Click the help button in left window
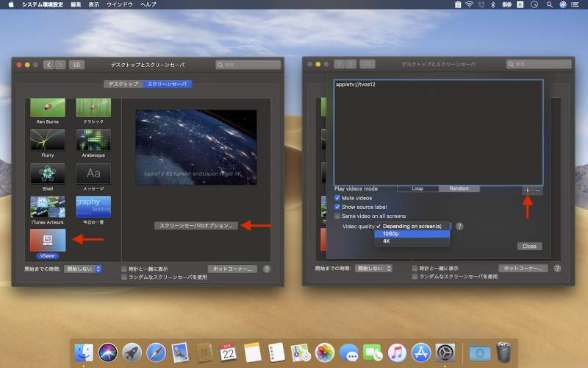The height and width of the screenshot is (368, 588). [267, 269]
